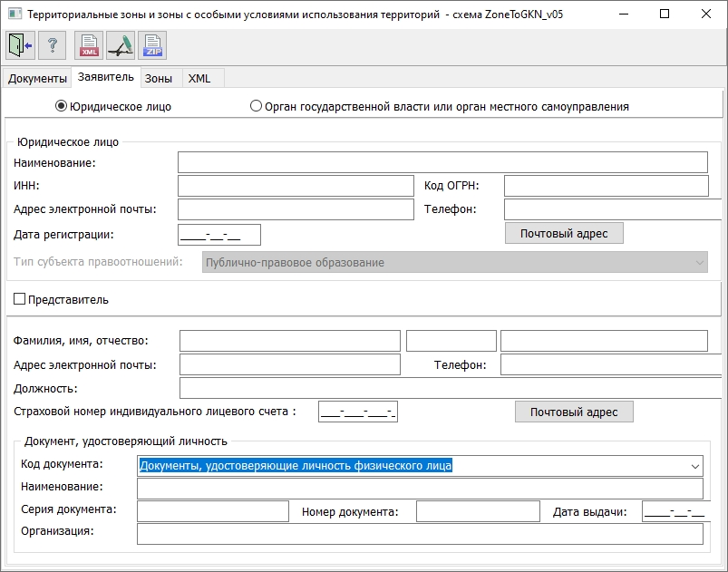Switch to the Документы tab

(x=37, y=79)
